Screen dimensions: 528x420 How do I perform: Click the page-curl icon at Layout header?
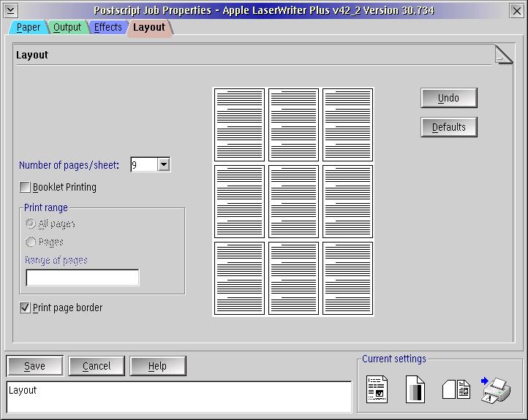pyautogui.click(x=504, y=56)
